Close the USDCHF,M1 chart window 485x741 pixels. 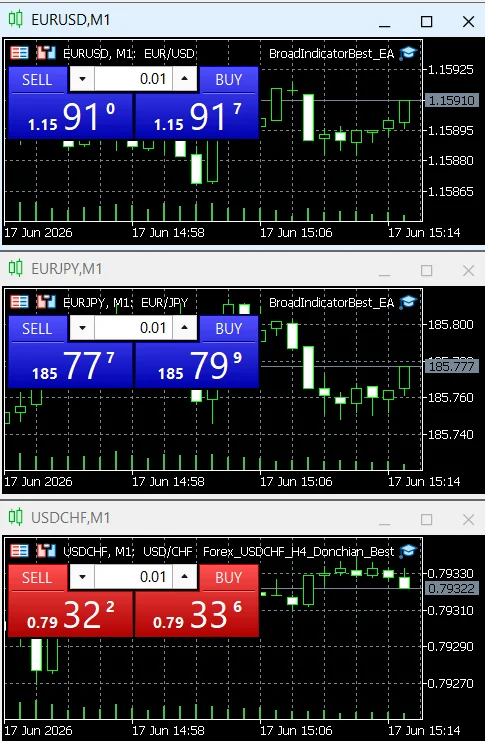click(468, 519)
